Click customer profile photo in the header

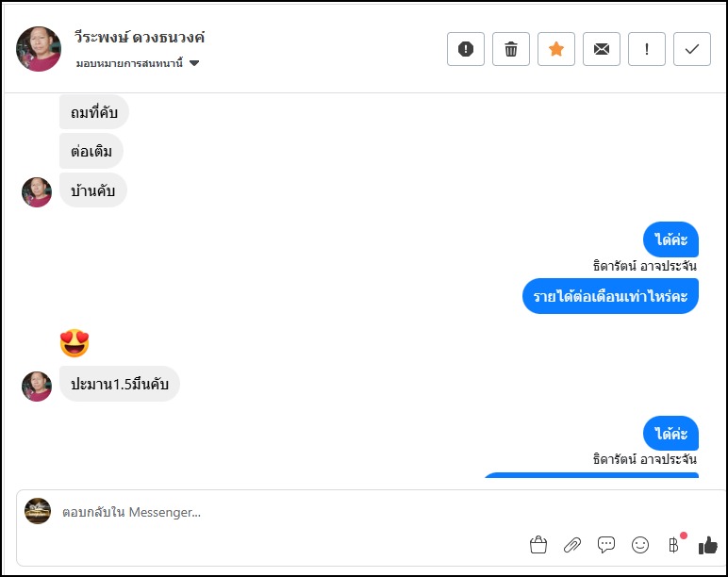[39, 49]
